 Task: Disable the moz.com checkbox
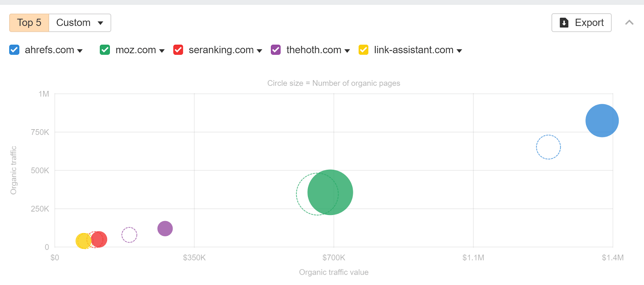point(105,50)
